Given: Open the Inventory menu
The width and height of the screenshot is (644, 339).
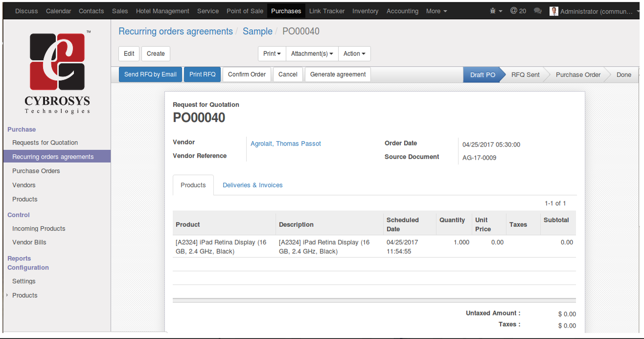Looking at the screenshot, I should coord(365,11).
